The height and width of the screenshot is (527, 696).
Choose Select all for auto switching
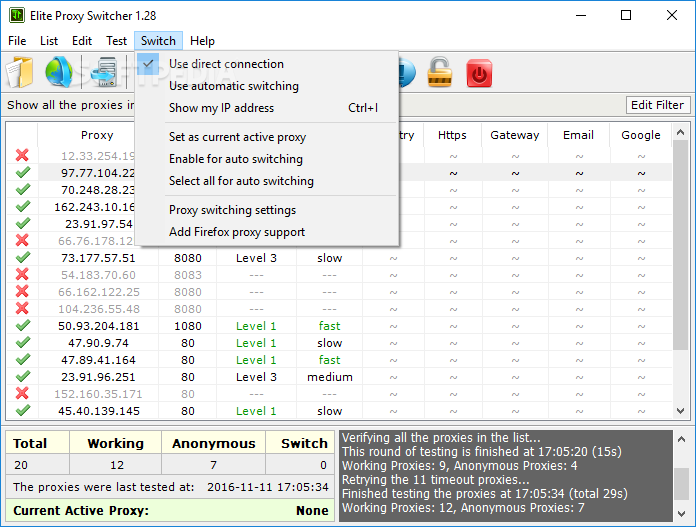[x=267, y=181]
